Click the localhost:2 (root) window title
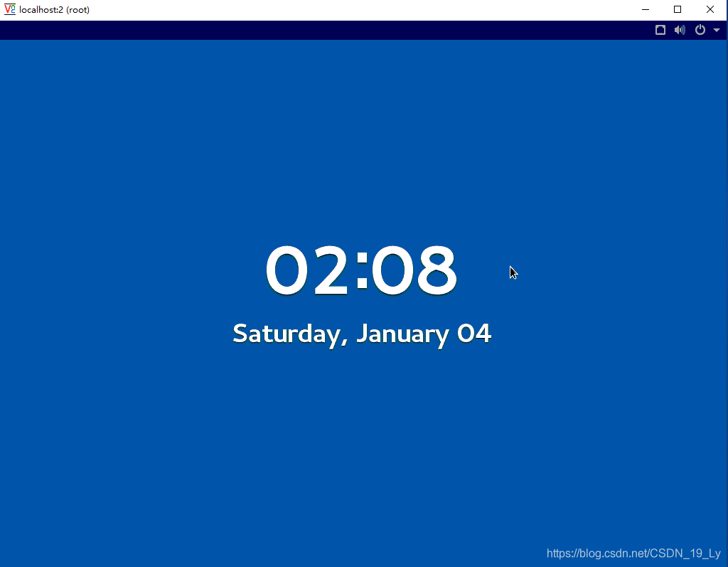This screenshot has width=728, height=567. tap(54, 10)
